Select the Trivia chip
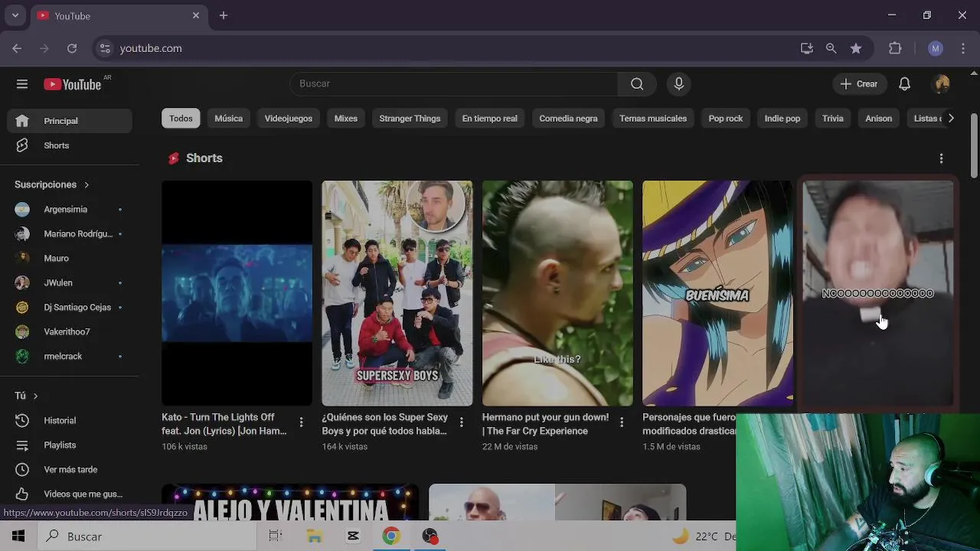Screen dimensions: 980x551 tap(832, 119)
